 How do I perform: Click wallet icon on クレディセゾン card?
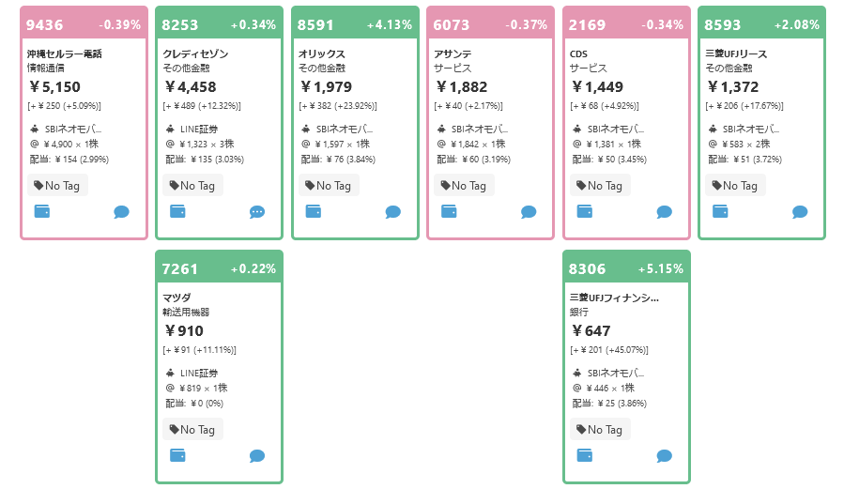(x=177, y=211)
